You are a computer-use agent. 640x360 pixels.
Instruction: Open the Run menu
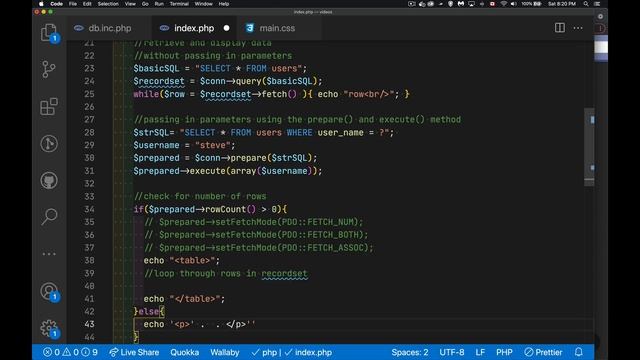(x=159, y=4)
